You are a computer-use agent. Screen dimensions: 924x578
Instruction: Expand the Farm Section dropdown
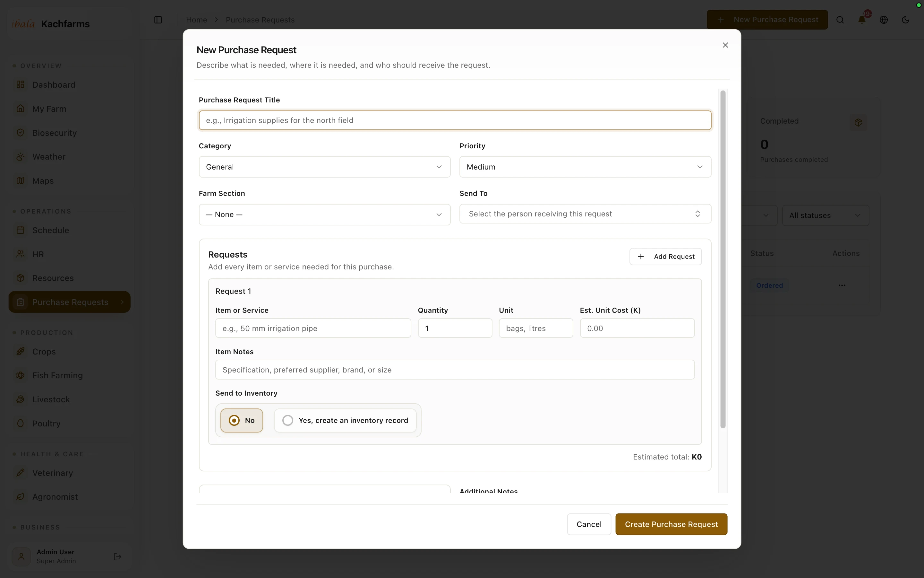pyautogui.click(x=325, y=215)
